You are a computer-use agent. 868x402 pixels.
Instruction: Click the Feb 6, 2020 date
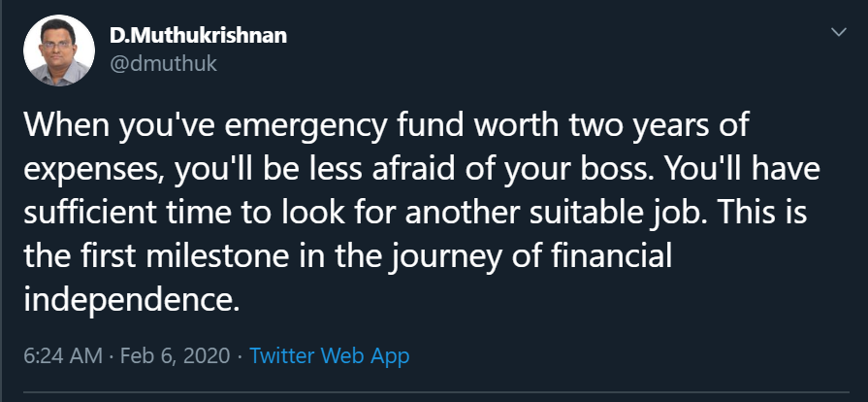[177, 355]
